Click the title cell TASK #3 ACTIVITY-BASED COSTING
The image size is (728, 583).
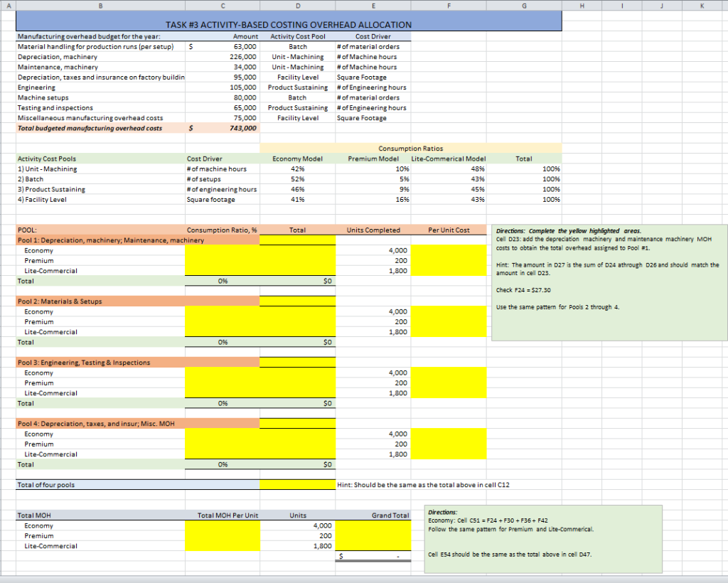pos(289,21)
